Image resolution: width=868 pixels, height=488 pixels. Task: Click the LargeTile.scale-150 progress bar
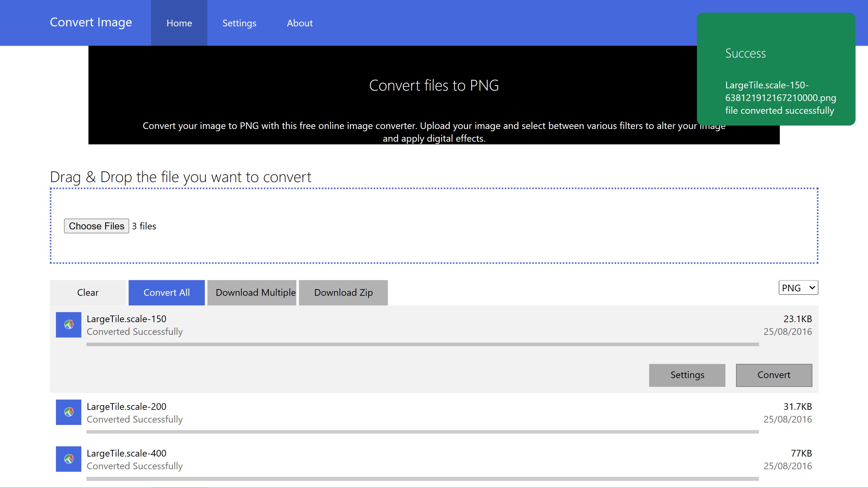coord(422,344)
